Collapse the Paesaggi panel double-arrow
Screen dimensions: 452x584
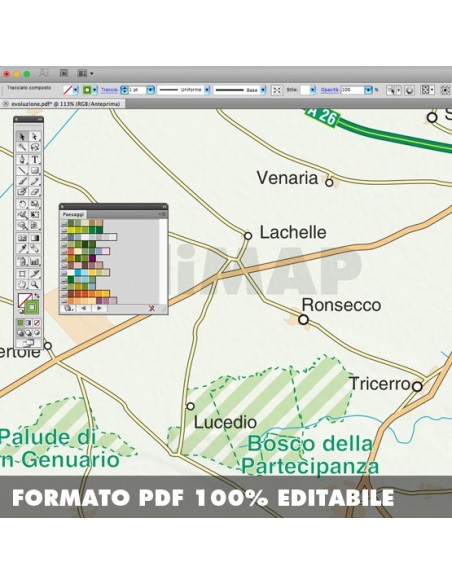[164, 206]
